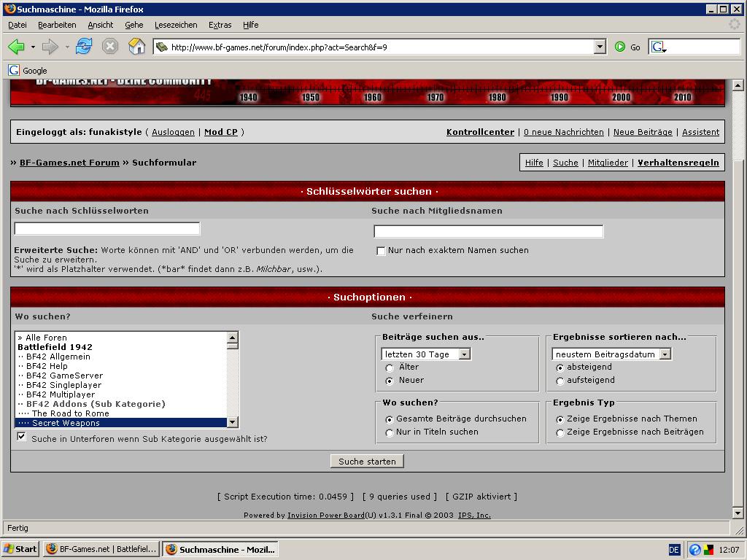Click the Firefox logo in title bar
The width and height of the screenshot is (747, 560).
pyautogui.click(x=9, y=9)
